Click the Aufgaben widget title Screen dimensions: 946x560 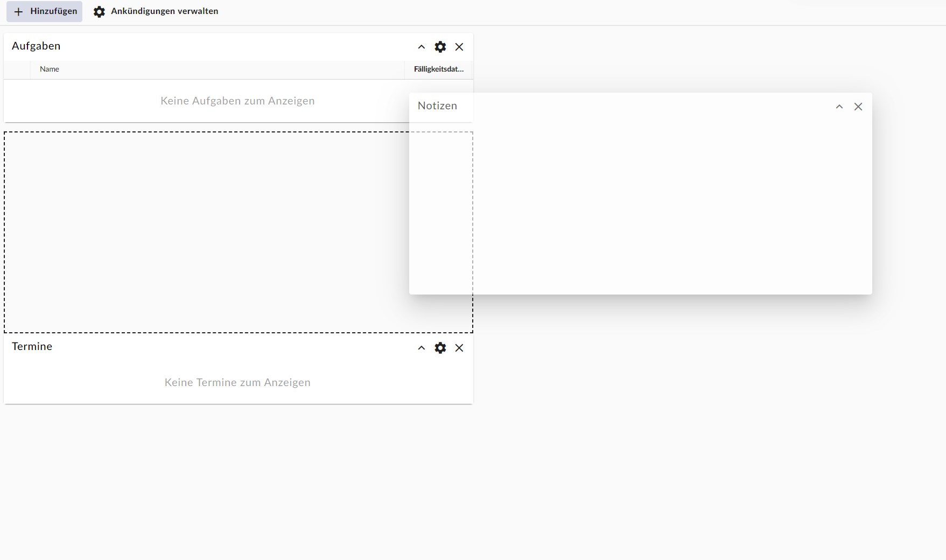[x=36, y=46]
